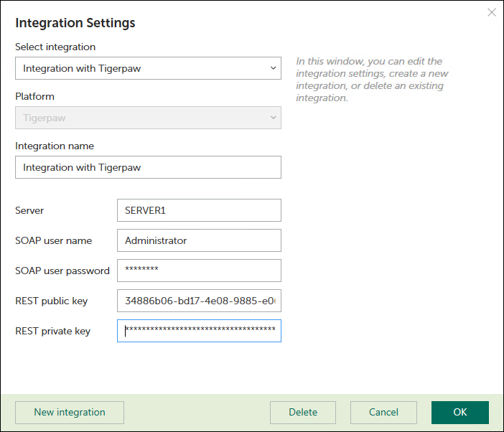Open the Select integration dropdown
This screenshot has width=504, height=432.
click(148, 69)
